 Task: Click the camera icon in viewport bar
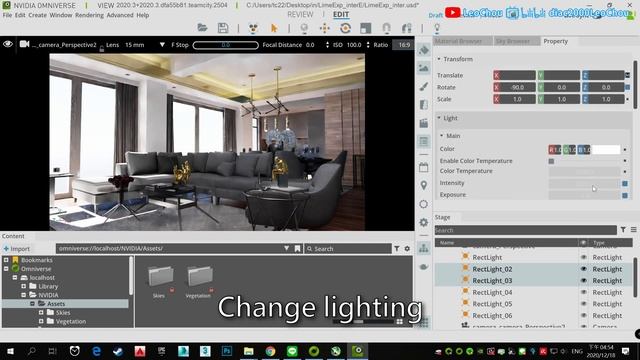[x=24, y=44]
